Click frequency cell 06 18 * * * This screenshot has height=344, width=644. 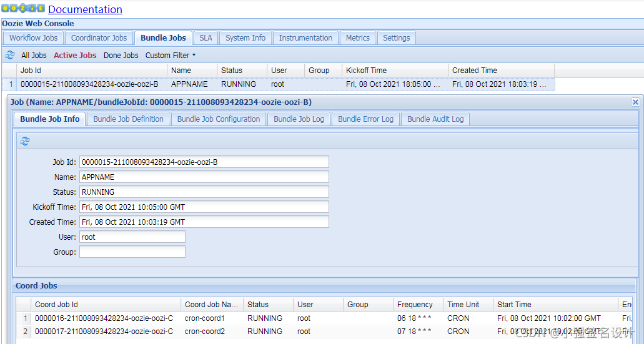418,318
